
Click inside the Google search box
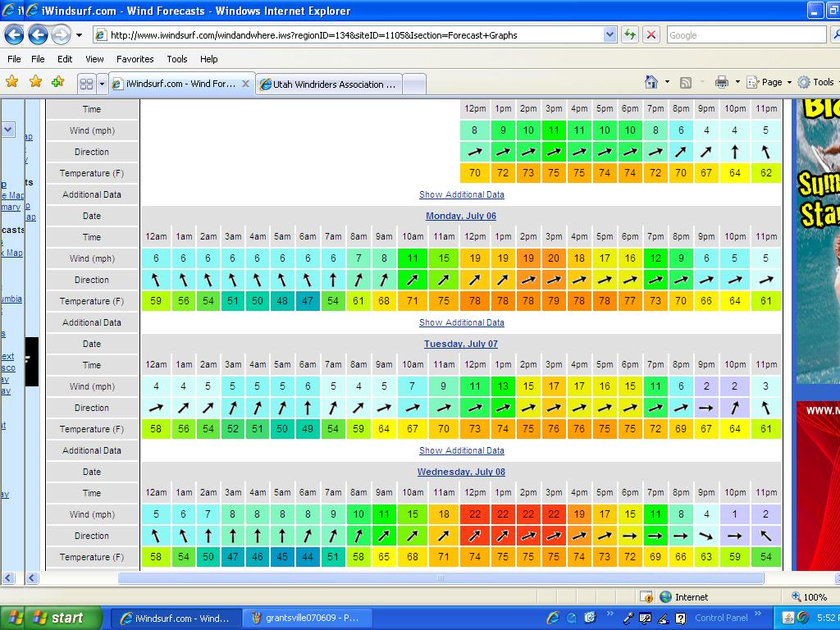pyautogui.click(x=745, y=35)
